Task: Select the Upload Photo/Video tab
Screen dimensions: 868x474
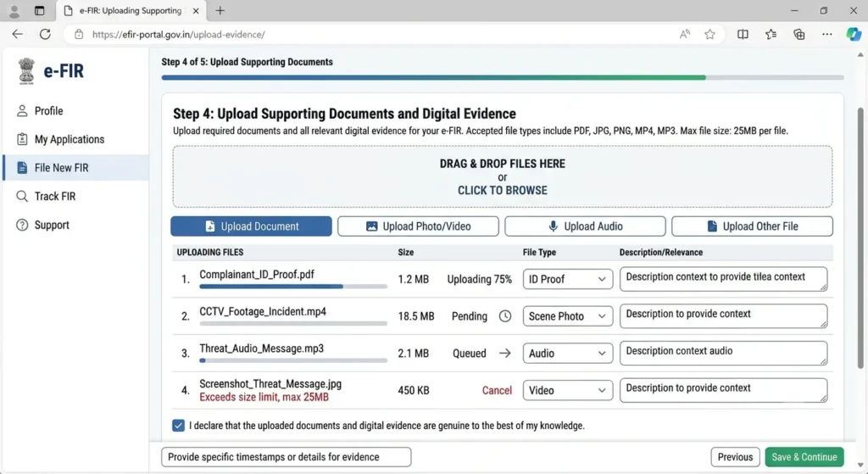Action: point(418,226)
